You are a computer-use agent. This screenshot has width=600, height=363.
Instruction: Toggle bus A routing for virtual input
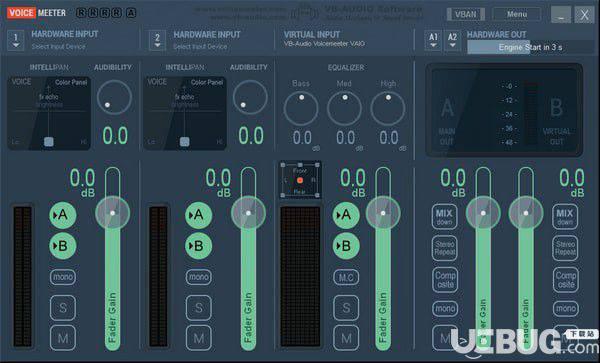(x=346, y=215)
